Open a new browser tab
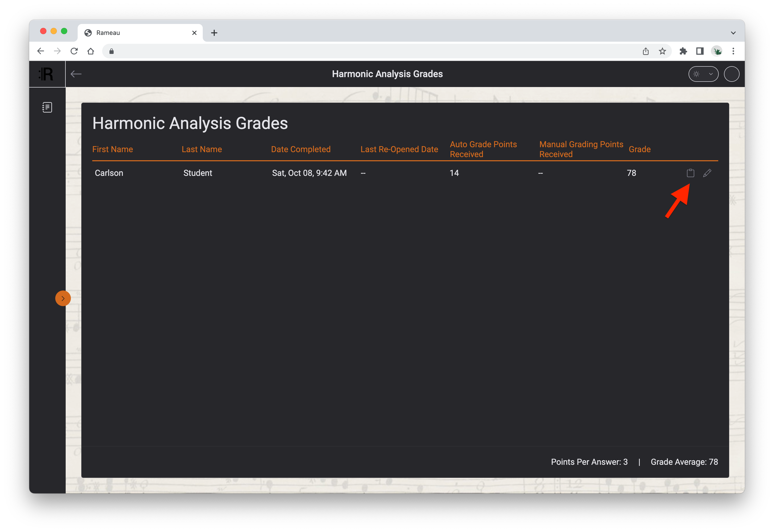Image resolution: width=774 pixels, height=532 pixels. pos(214,33)
